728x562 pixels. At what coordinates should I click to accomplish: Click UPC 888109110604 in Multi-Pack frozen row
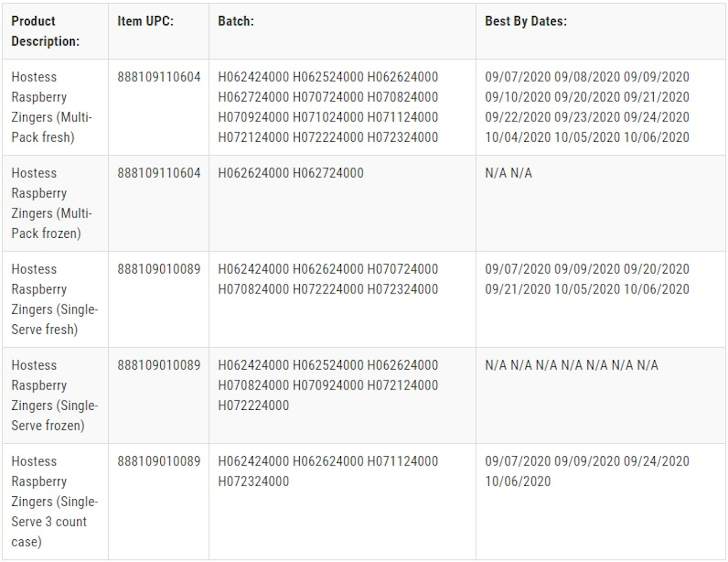coord(159,173)
